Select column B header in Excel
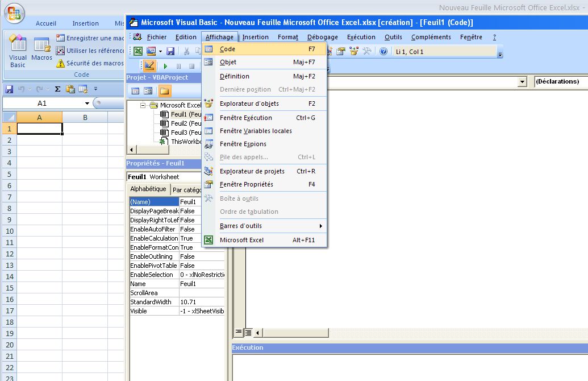Screen dimensions: 588x381 [x=85, y=118]
